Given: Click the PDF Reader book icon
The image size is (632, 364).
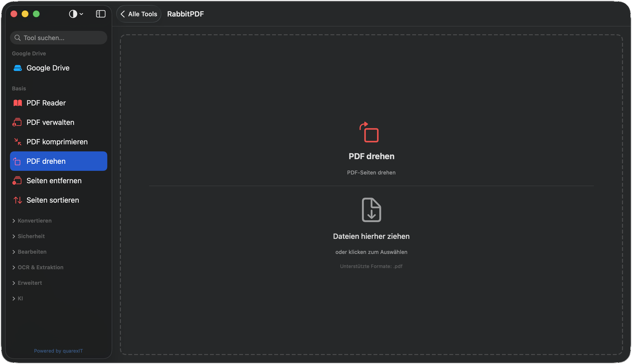Looking at the screenshot, I should [18, 103].
